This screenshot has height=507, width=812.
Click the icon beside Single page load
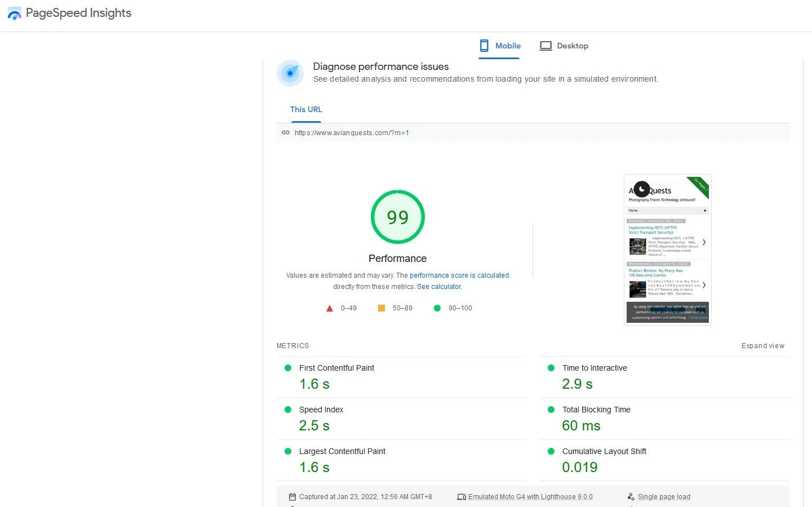631,497
